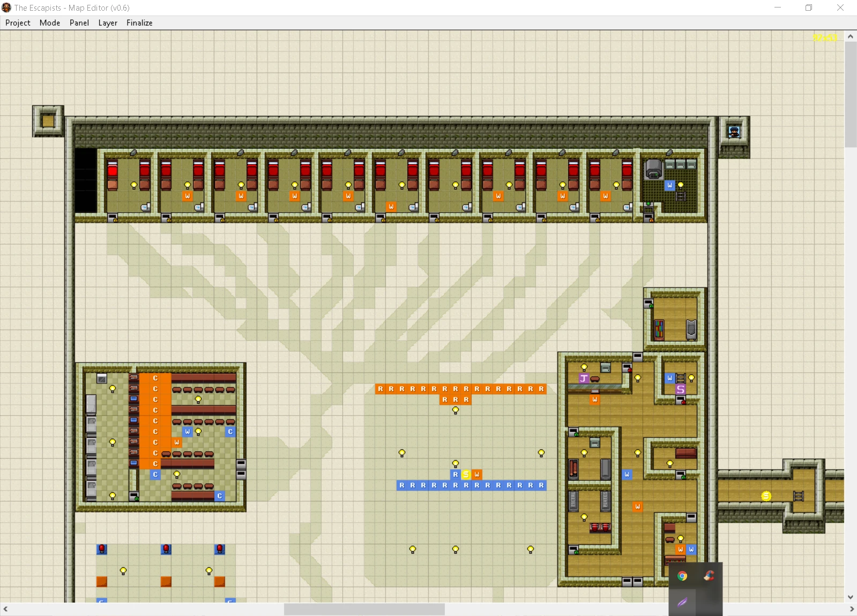Image resolution: width=857 pixels, height=616 pixels.
Task: Click the vertical scrollbar thumb
Action: coord(851,94)
